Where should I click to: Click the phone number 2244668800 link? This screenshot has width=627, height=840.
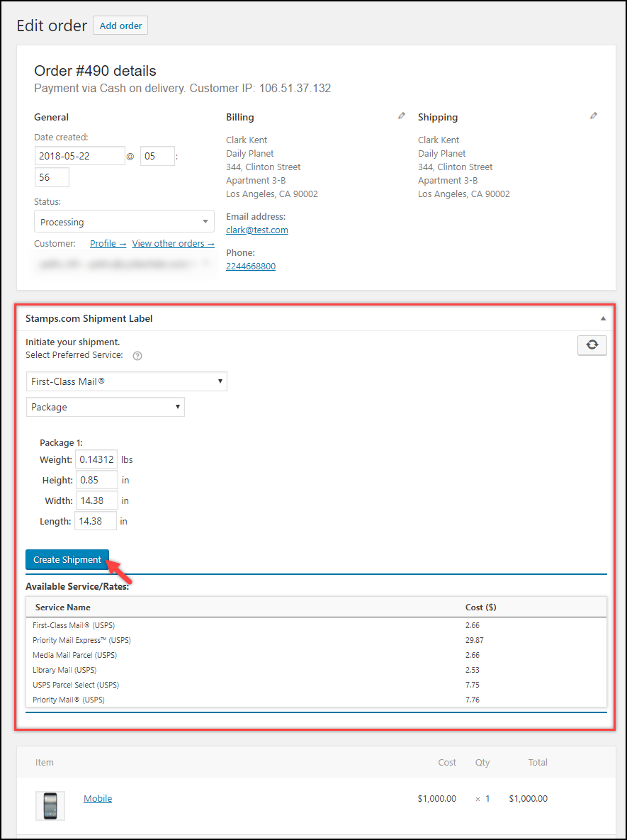pyautogui.click(x=251, y=267)
